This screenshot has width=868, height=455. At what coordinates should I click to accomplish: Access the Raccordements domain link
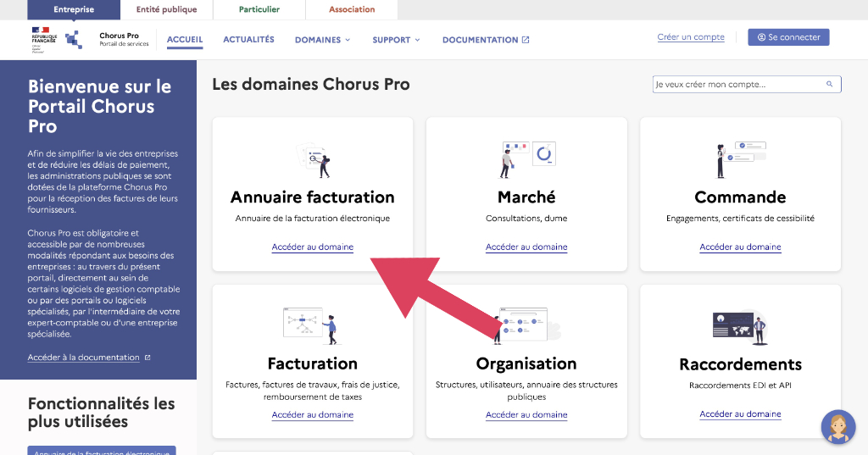click(x=740, y=414)
